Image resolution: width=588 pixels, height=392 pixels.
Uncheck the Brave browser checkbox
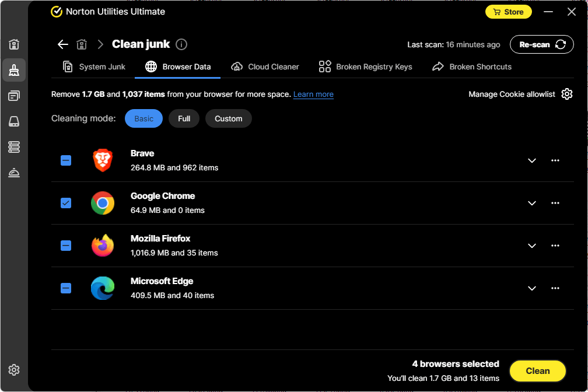click(x=65, y=160)
